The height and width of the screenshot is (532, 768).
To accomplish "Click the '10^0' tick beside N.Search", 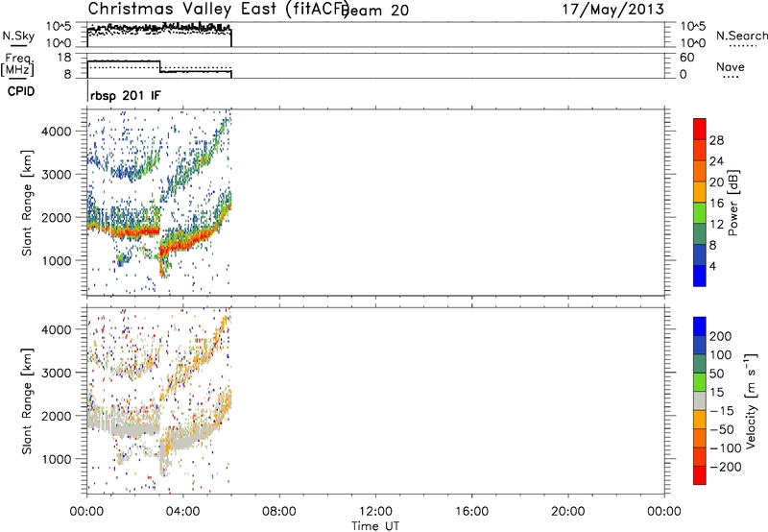I will (693, 43).
